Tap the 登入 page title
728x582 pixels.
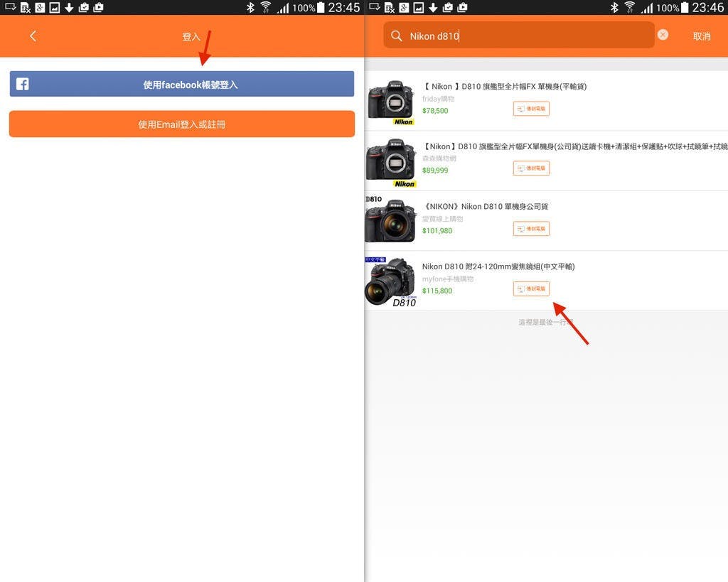pyautogui.click(x=191, y=37)
